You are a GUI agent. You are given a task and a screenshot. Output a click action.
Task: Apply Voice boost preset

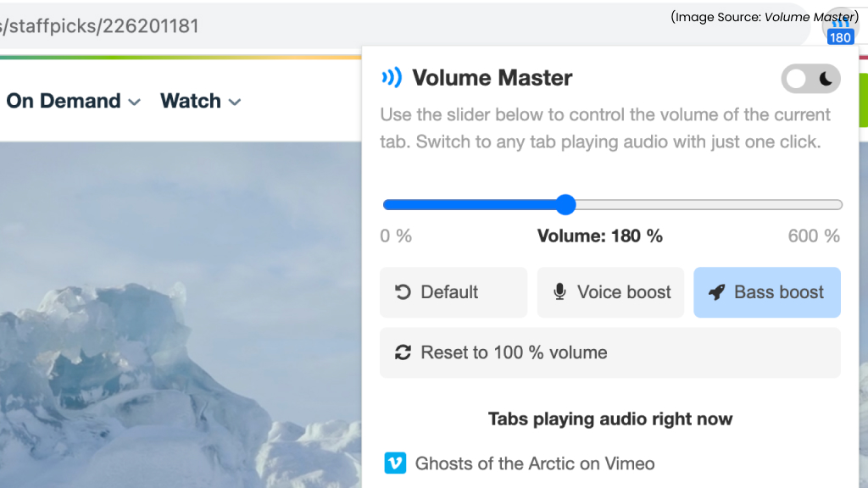610,292
